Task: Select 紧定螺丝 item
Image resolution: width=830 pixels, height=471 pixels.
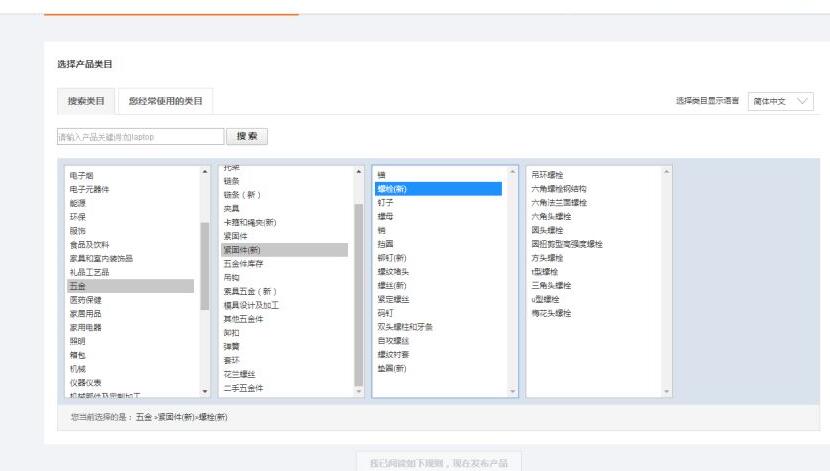Action: pos(393,298)
